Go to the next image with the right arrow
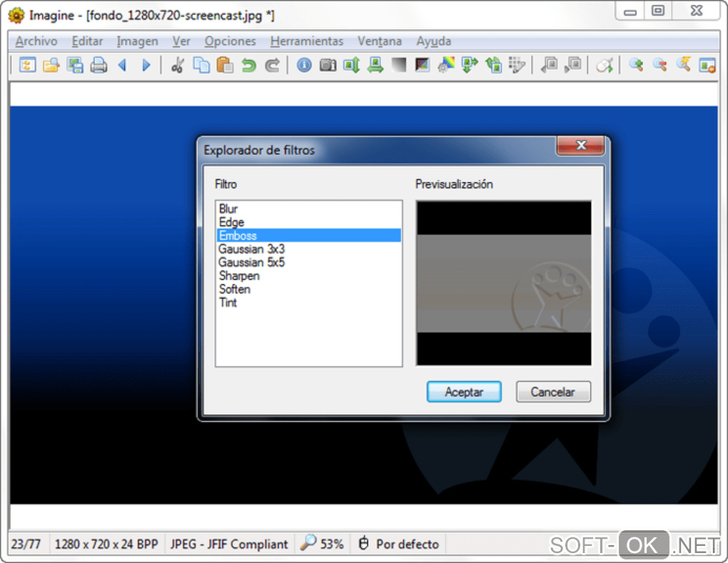The width and height of the screenshot is (728, 563). tap(146, 65)
